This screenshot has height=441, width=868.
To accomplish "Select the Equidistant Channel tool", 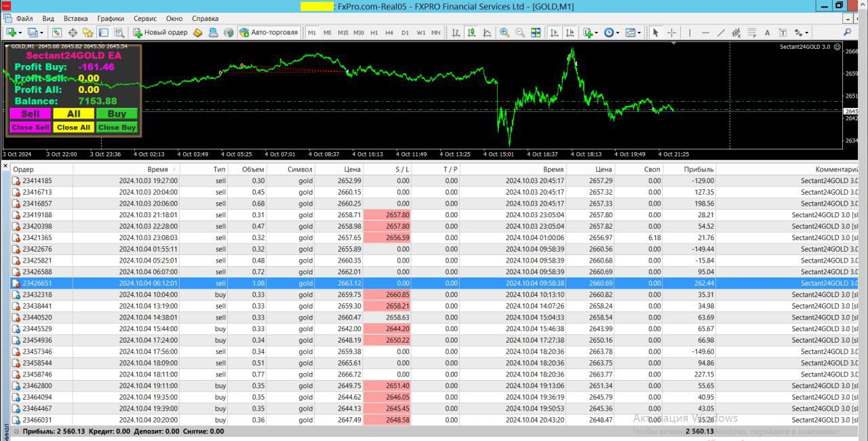I will pos(736,33).
